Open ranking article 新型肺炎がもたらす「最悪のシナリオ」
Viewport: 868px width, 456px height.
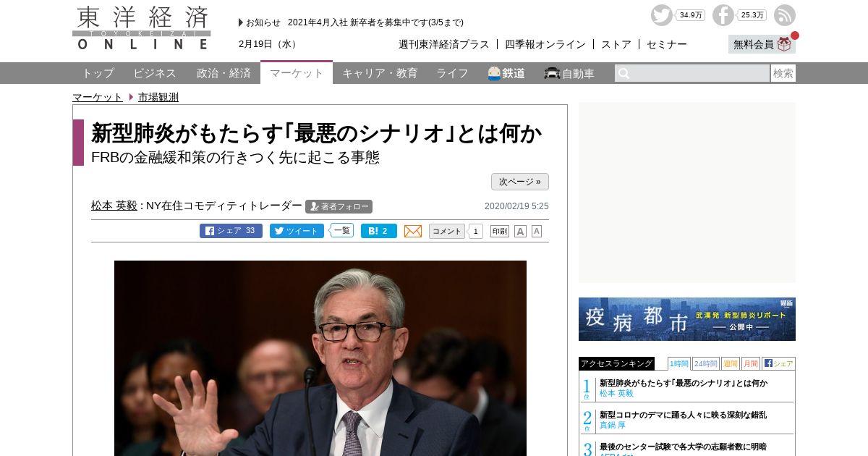pos(684,383)
